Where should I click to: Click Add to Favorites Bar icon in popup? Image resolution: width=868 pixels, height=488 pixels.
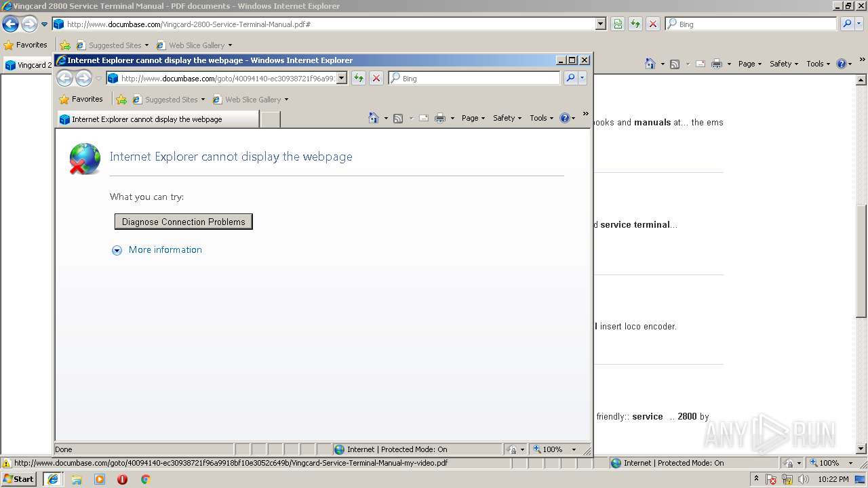point(121,100)
